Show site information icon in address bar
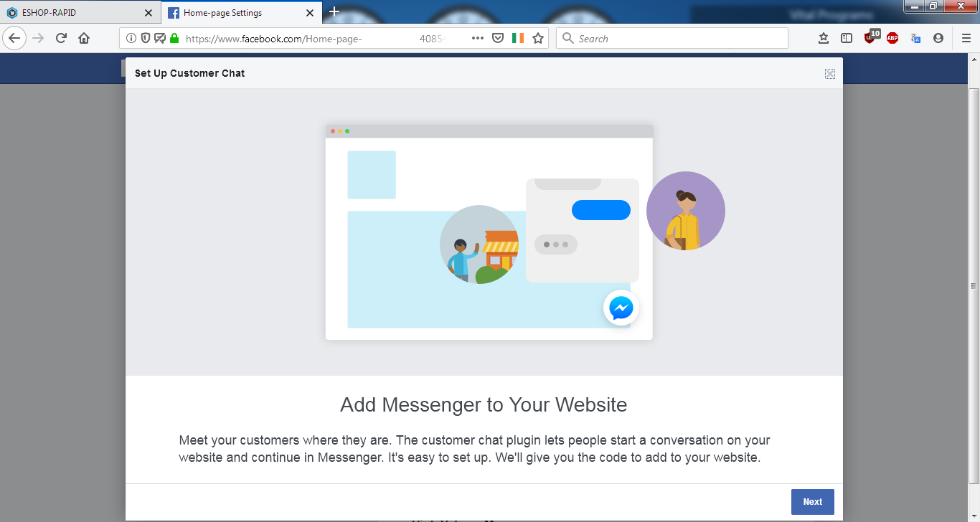 pyautogui.click(x=131, y=39)
